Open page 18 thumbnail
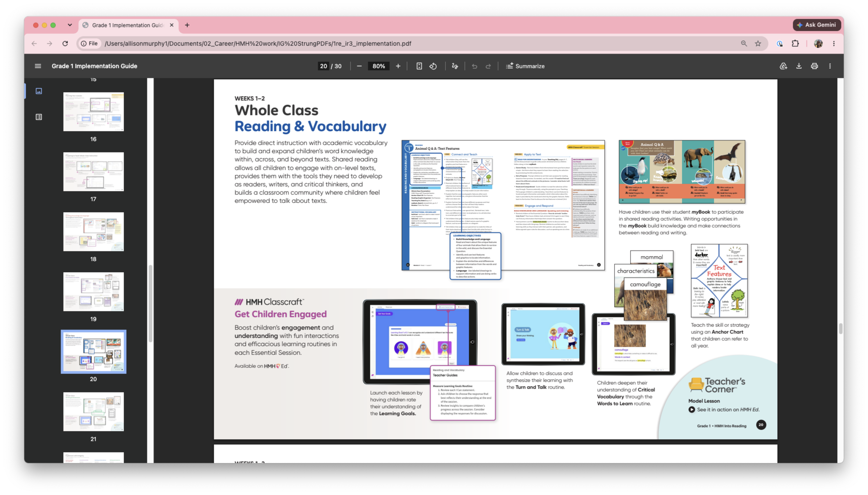 [93, 232]
